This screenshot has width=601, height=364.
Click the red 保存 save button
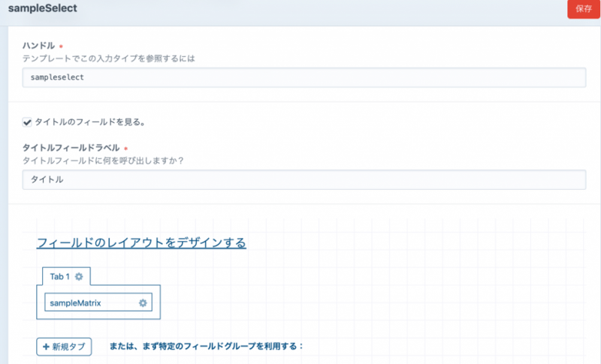pos(584,9)
